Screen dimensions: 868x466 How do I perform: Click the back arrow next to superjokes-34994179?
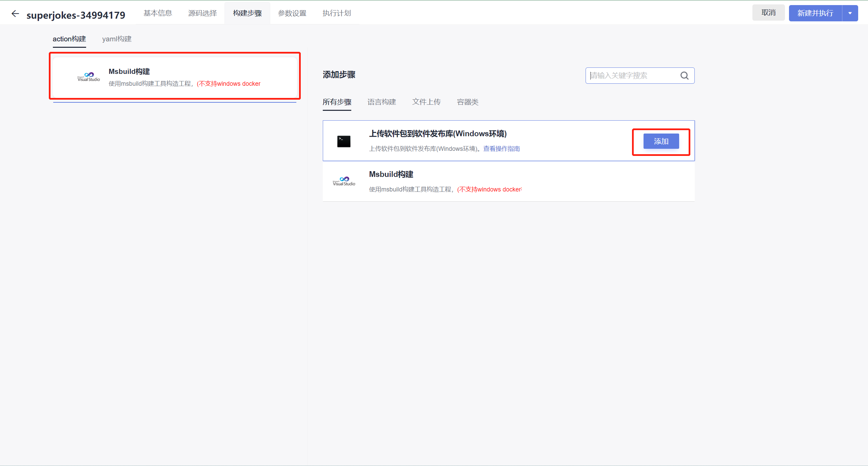pos(15,14)
